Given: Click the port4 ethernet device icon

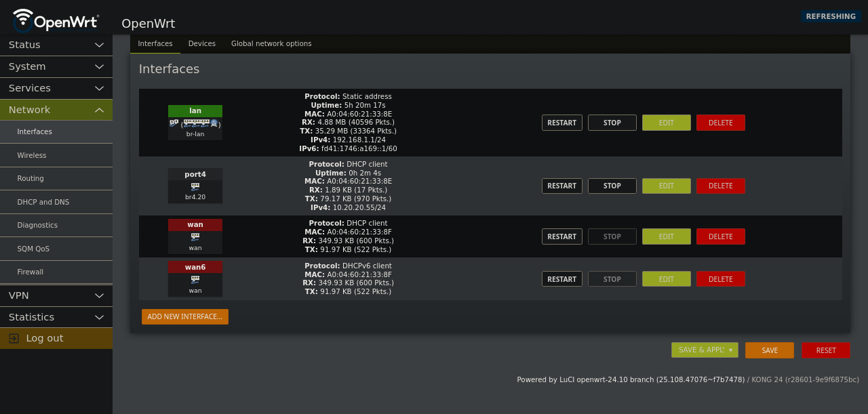Looking at the screenshot, I should (195, 186).
